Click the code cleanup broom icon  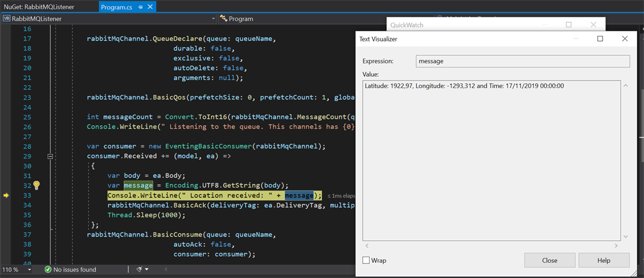point(139,270)
